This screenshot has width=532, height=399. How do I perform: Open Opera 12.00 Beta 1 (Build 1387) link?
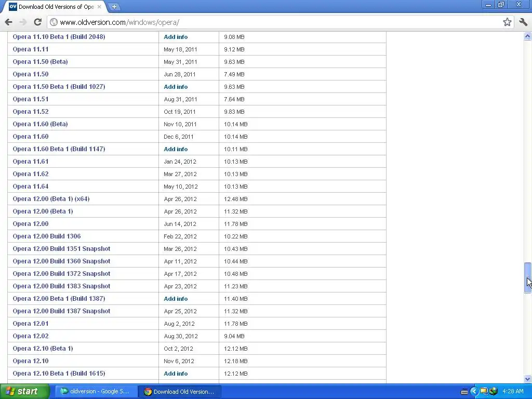[x=59, y=299]
